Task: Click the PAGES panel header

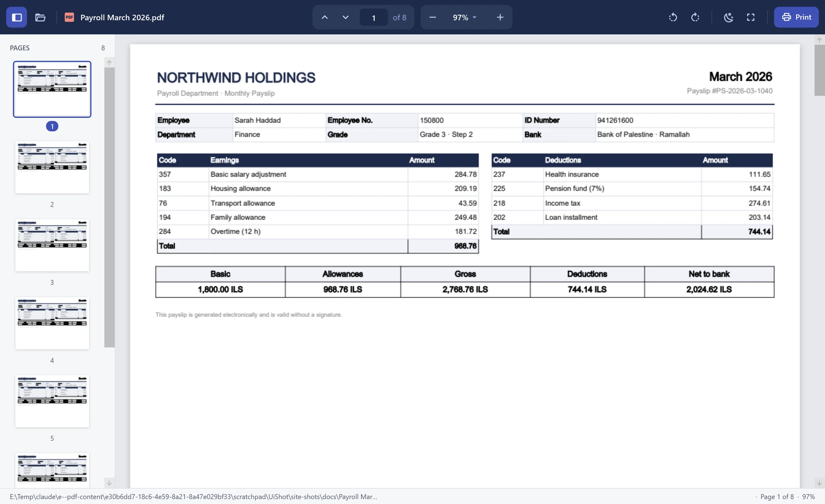Action: point(20,48)
